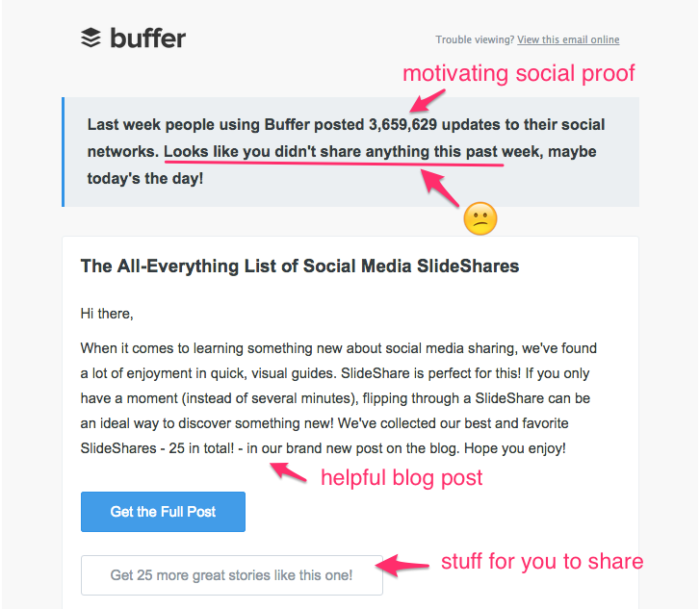
Task: Click the blue left border of the highlighted notice
Action: point(64,152)
